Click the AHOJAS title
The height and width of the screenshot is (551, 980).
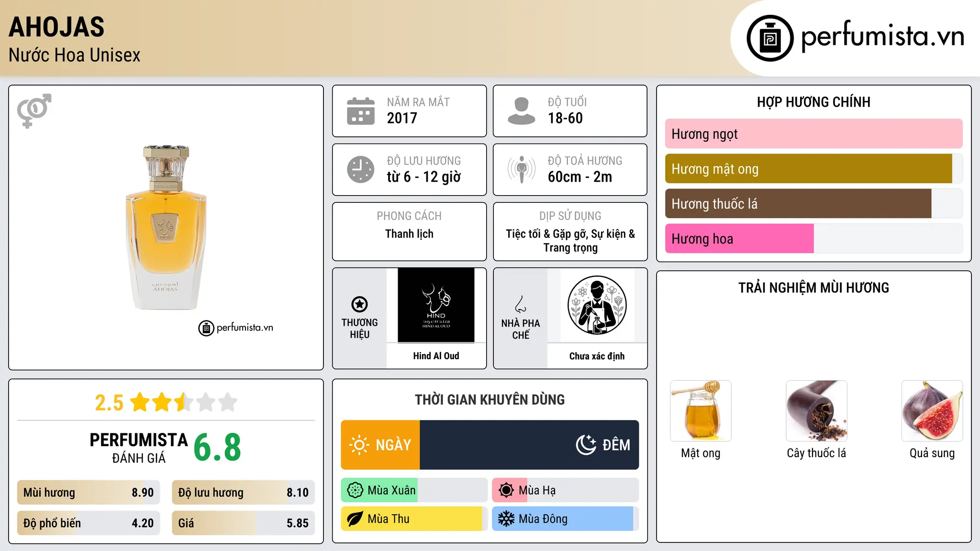point(56,27)
